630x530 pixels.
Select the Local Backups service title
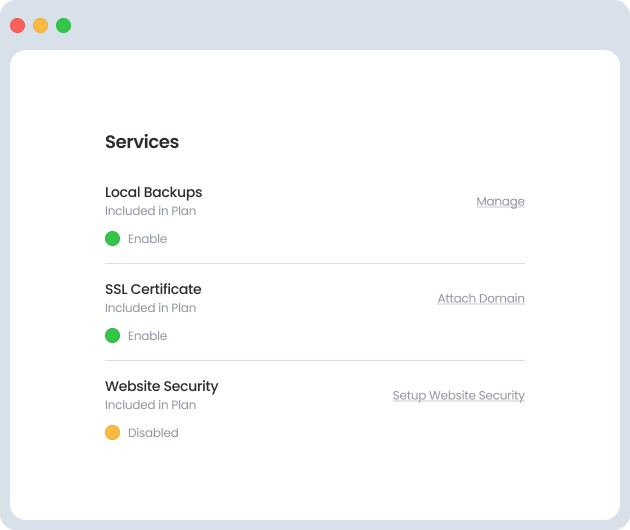click(153, 192)
